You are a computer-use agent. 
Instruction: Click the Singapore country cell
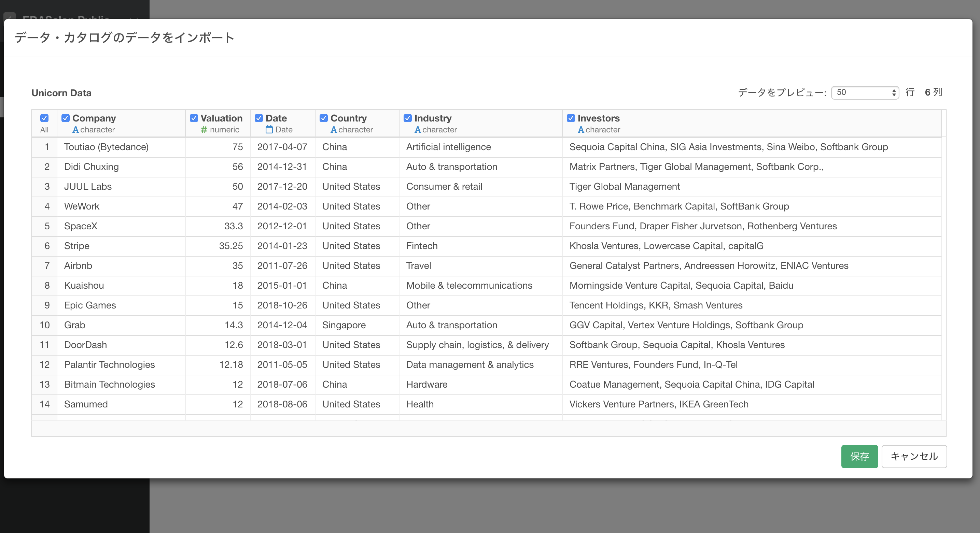(x=357, y=325)
